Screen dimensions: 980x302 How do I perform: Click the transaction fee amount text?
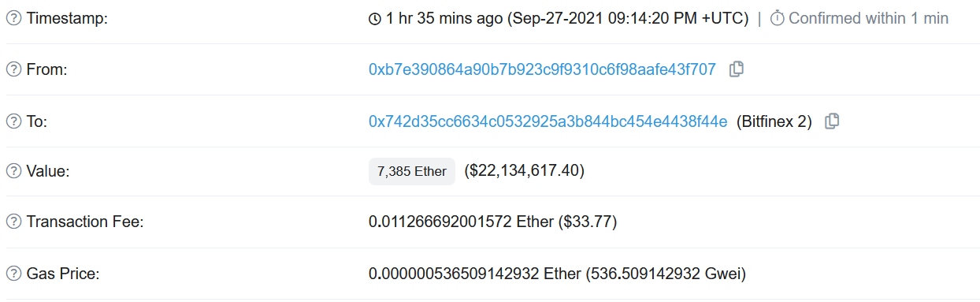pyautogui.click(x=492, y=222)
